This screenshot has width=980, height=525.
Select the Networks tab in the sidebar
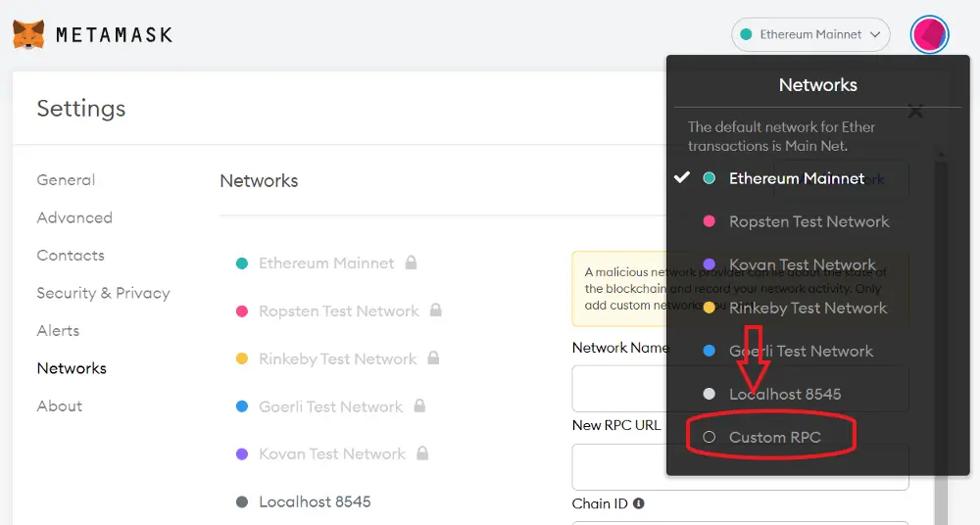(72, 368)
